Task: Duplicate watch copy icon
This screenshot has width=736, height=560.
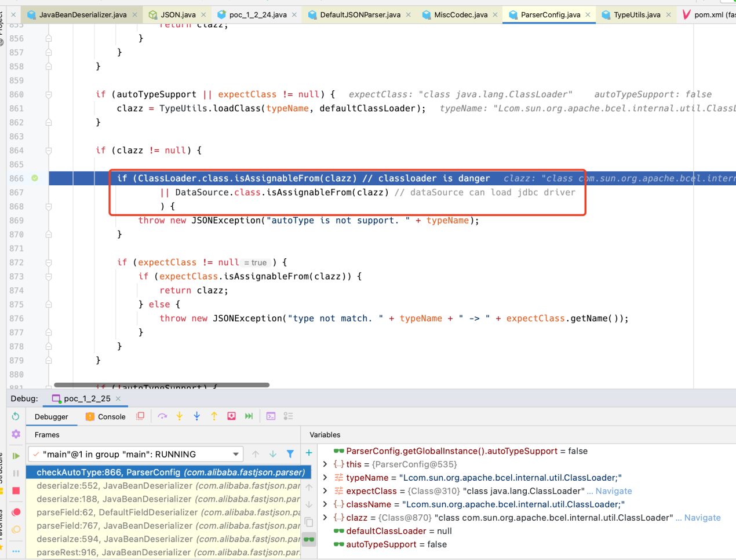Action: pos(309,522)
